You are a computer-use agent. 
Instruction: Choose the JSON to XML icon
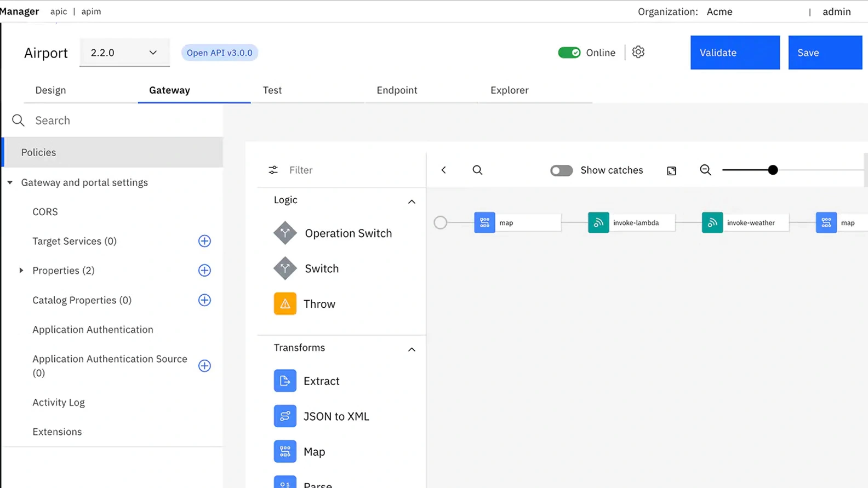[285, 416]
